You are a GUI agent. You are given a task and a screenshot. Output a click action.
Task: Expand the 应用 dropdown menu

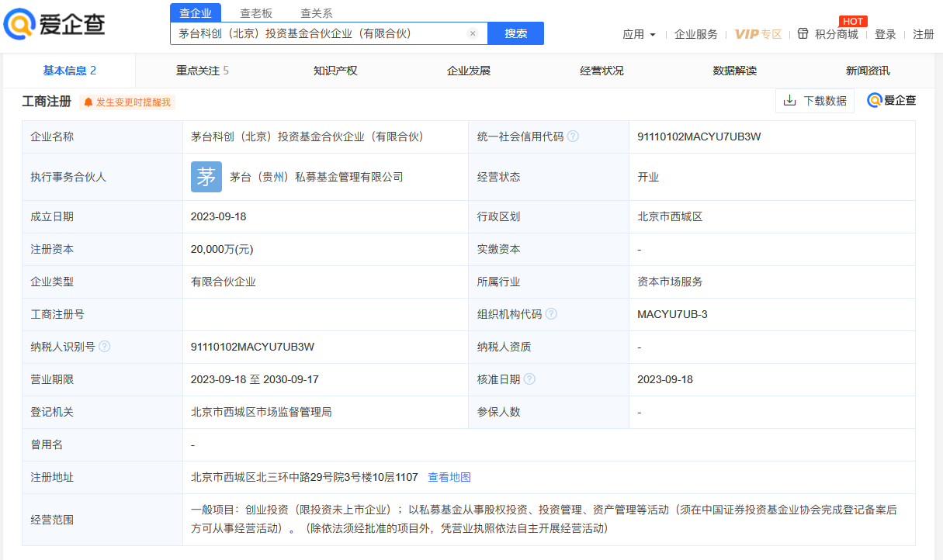[639, 34]
